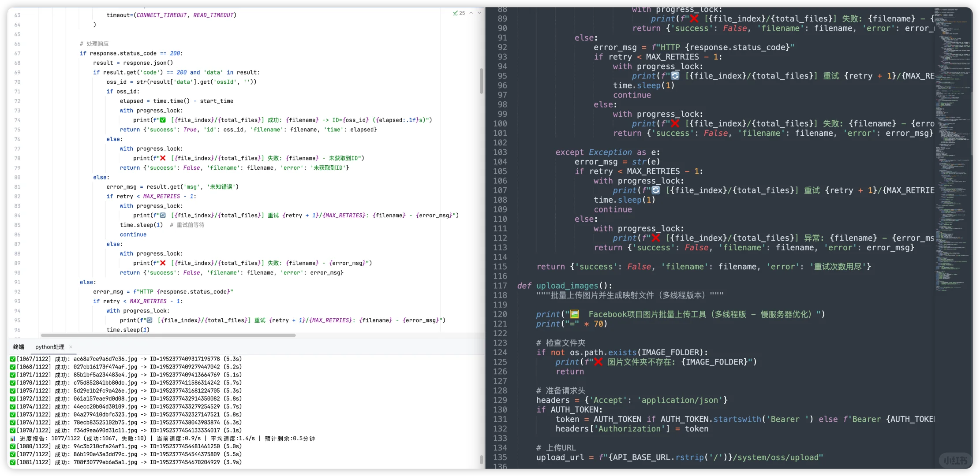Jump to next highlighted problem arrow
The image size is (980, 476).
pyautogui.click(x=479, y=13)
